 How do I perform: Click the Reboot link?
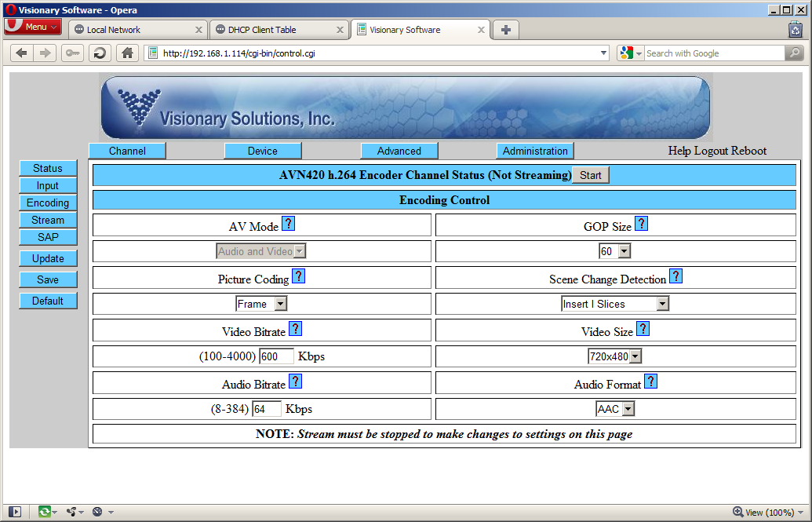[x=750, y=151]
